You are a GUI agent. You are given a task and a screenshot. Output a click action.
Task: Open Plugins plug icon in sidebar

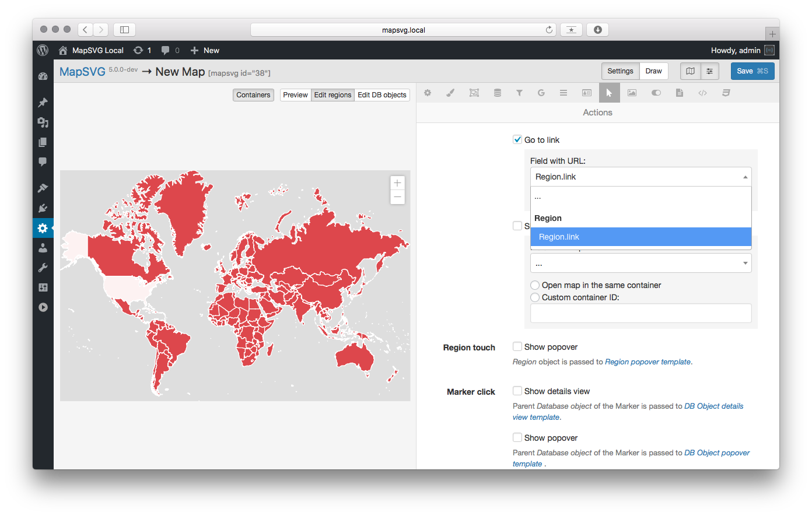pos(43,208)
